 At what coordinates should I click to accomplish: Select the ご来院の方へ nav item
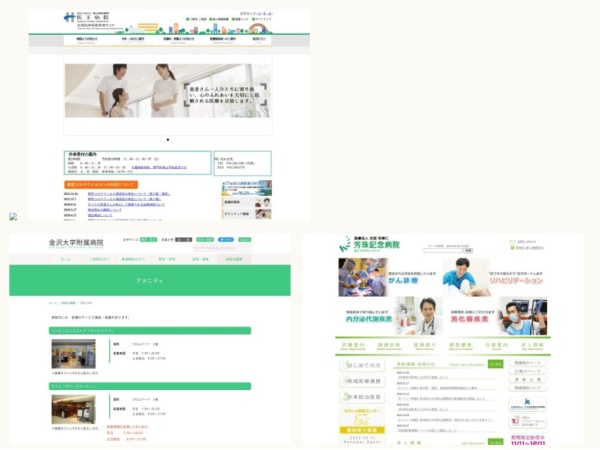pos(99,259)
